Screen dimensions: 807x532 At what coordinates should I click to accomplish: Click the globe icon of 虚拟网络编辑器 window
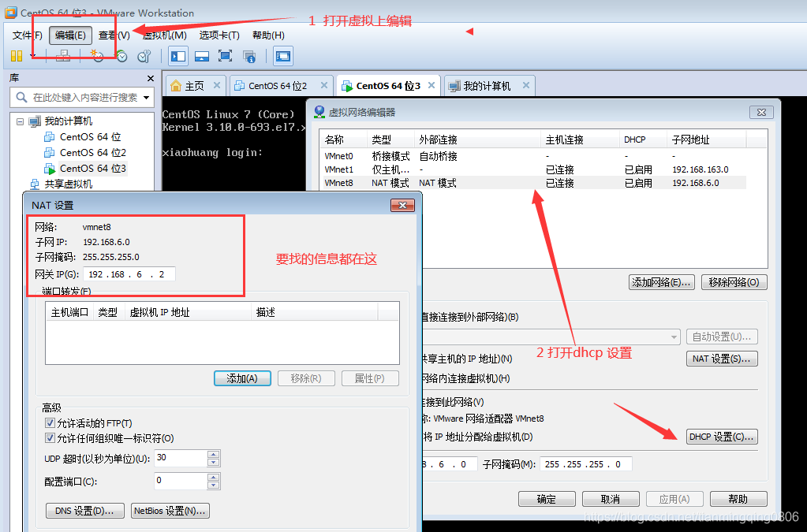tap(319, 112)
